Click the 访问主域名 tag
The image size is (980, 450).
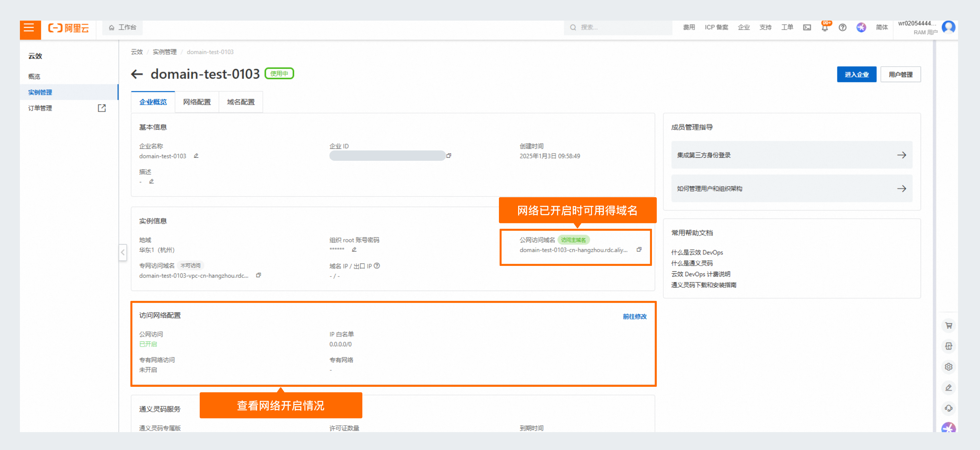573,240
